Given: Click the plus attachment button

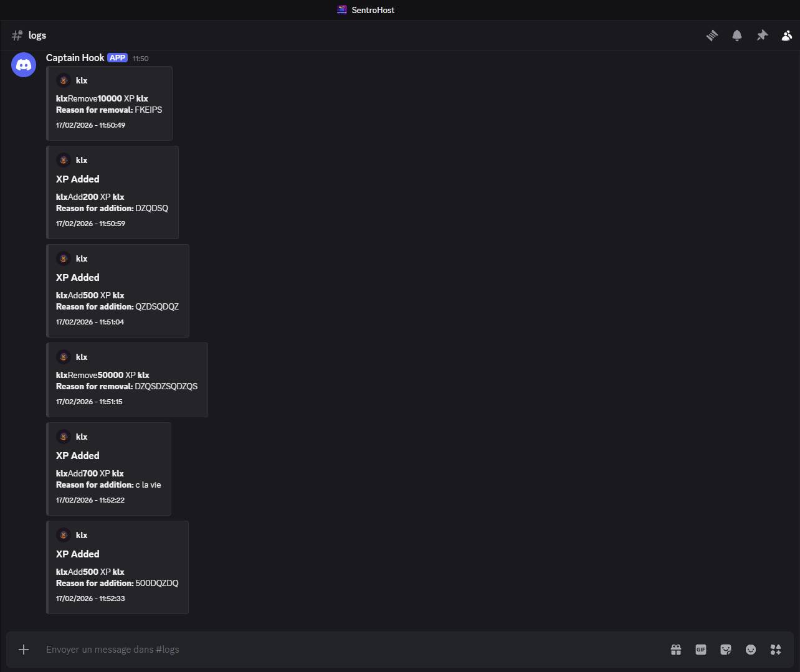Looking at the screenshot, I should pyautogui.click(x=24, y=650).
